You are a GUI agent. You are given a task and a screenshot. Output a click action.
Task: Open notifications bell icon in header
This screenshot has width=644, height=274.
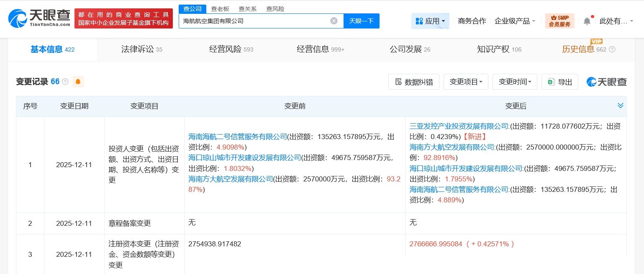pos(587,21)
